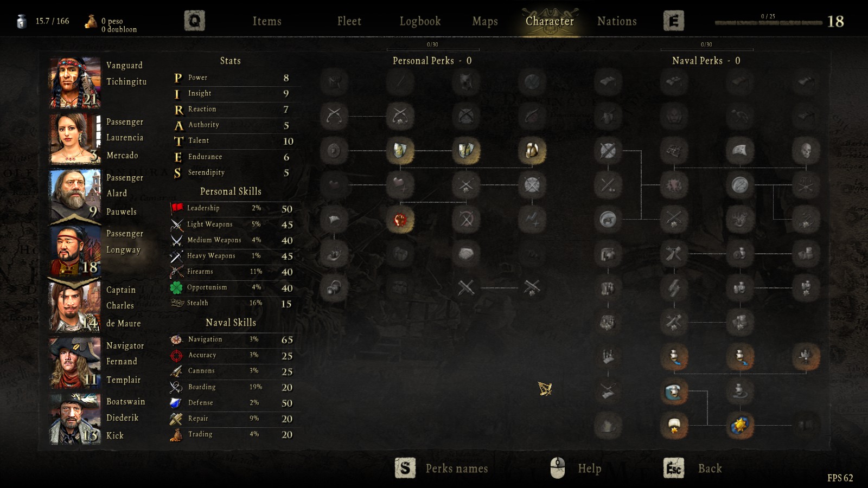868x488 pixels.
Task: Select the Accuracy target skill icon
Action: click(176, 356)
